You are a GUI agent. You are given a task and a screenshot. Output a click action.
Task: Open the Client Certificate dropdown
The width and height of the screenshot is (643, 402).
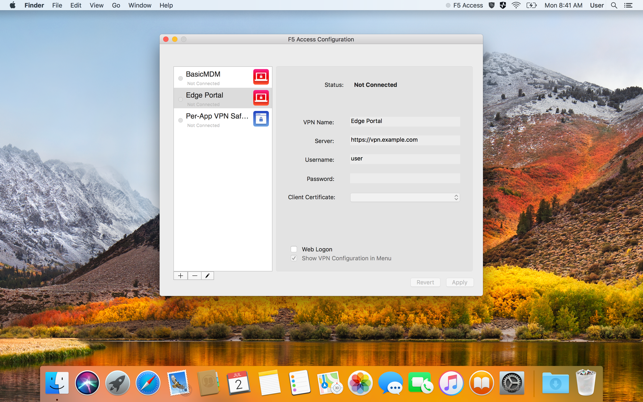tap(405, 198)
